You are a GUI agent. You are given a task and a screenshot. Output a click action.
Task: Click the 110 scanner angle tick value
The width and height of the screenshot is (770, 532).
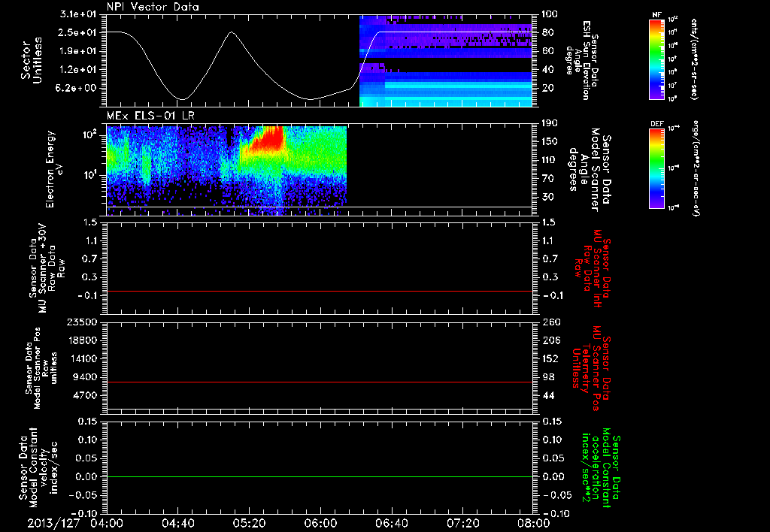pos(550,160)
